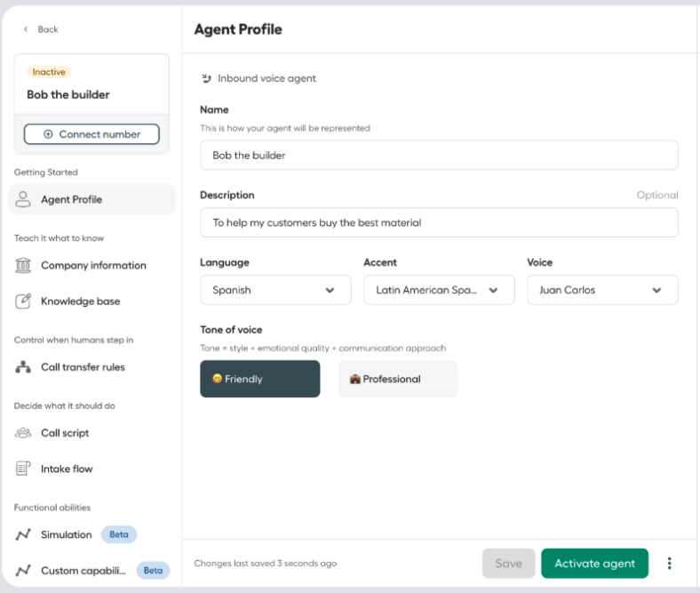The height and width of the screenshot is (593, 700).
Task: Go to the Intake flow section
Action: point(92,469)
